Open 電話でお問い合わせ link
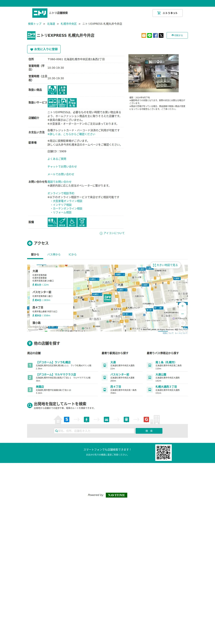Image resolution: width=215 pixels, height=644 pixels. pos(60,182)
